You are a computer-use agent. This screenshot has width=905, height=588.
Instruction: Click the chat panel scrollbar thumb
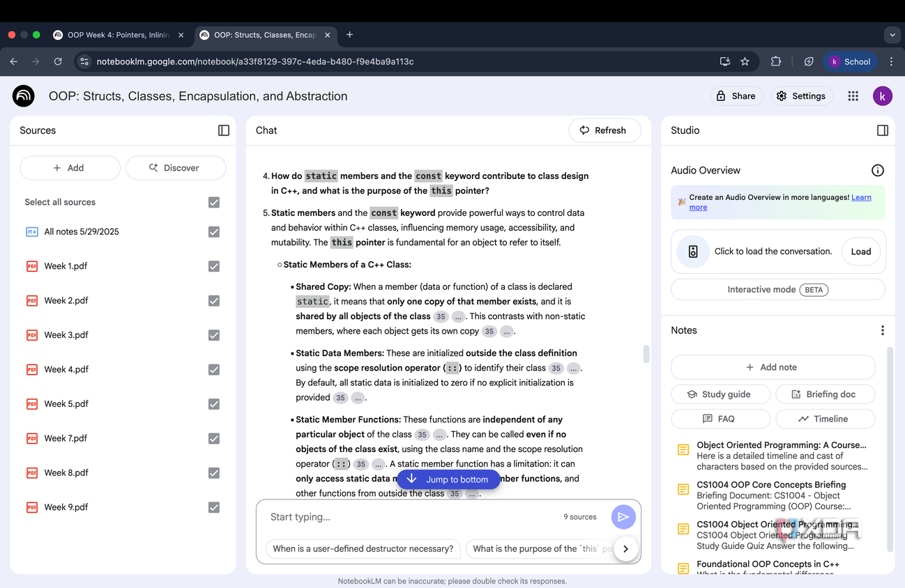[646, 354]
